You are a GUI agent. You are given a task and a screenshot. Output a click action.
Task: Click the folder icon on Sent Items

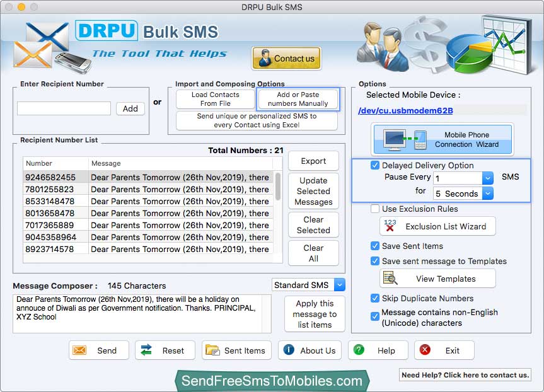[212, 350]
